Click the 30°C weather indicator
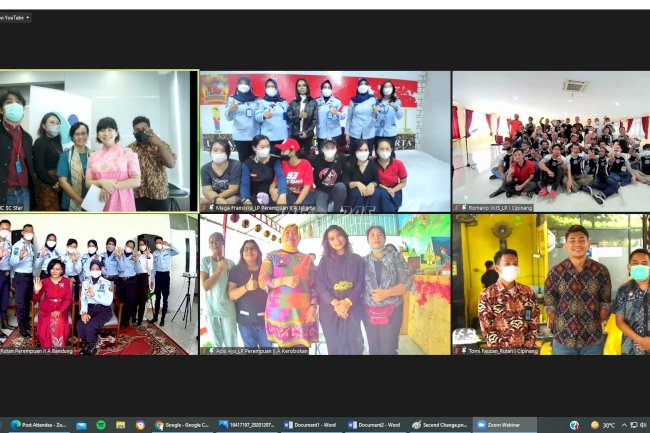The height and width of the screenshot is (433, 650). (601, 425)
